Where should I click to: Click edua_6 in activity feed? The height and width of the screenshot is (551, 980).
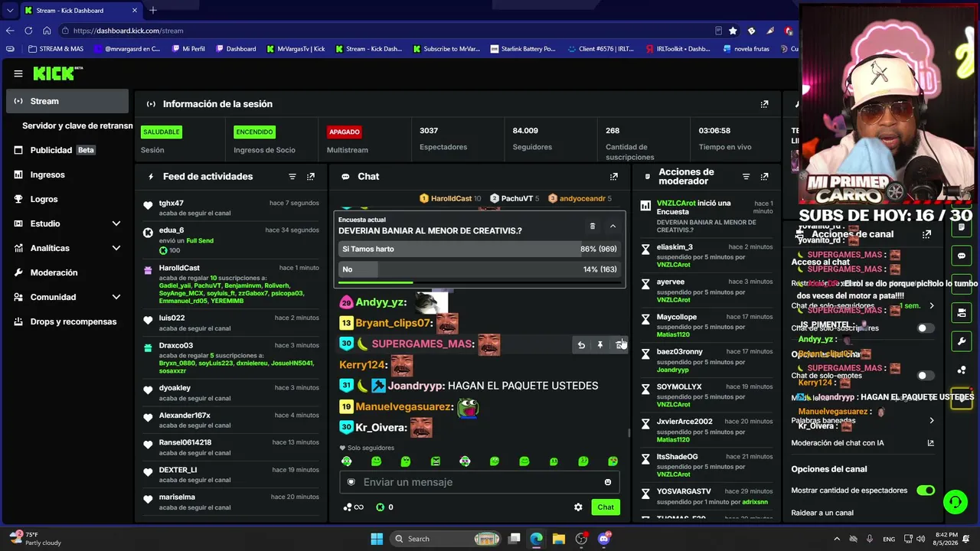[x=171, y=230]
